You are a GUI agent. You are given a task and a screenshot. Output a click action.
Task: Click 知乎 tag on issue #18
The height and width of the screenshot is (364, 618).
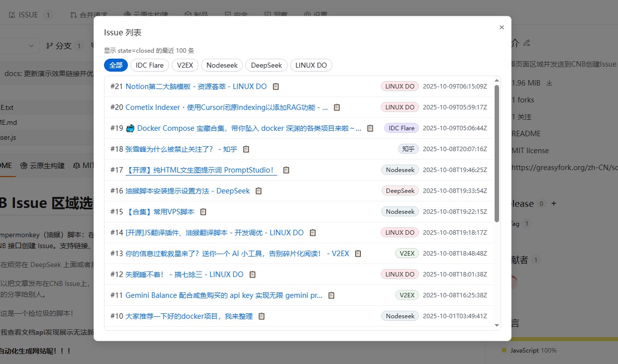409,149
